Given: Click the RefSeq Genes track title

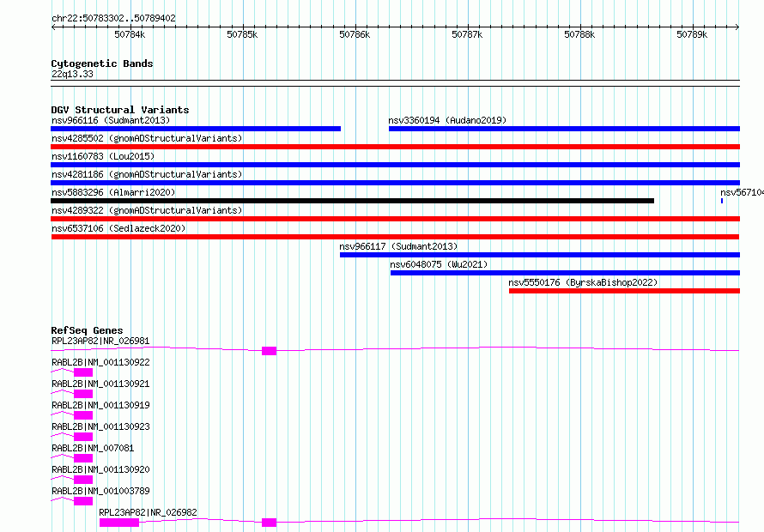Looking at the screenshot, I should pyautogui.click(x=87, y=330).
